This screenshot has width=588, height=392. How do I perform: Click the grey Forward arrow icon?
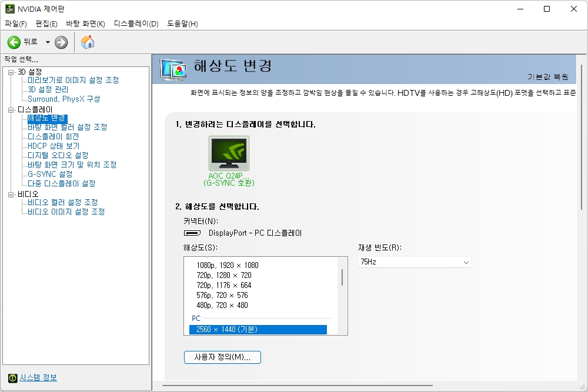tap(61, 42)
